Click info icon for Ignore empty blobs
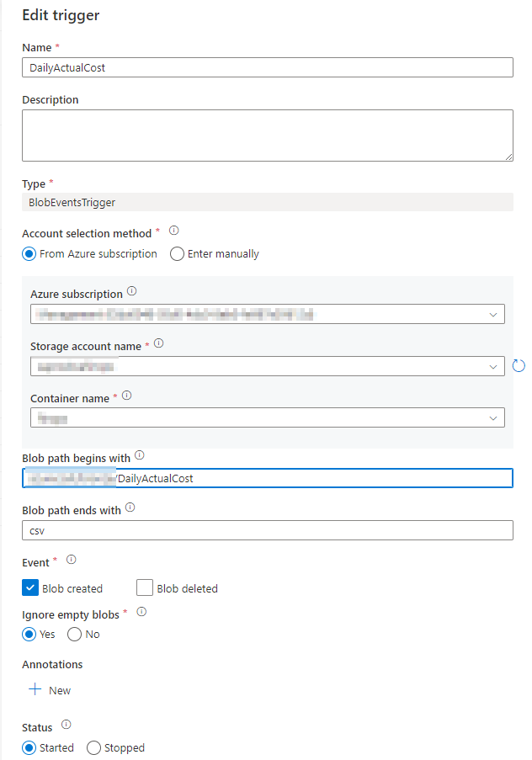This screenshot has height=760, width=532. point(141,612)
